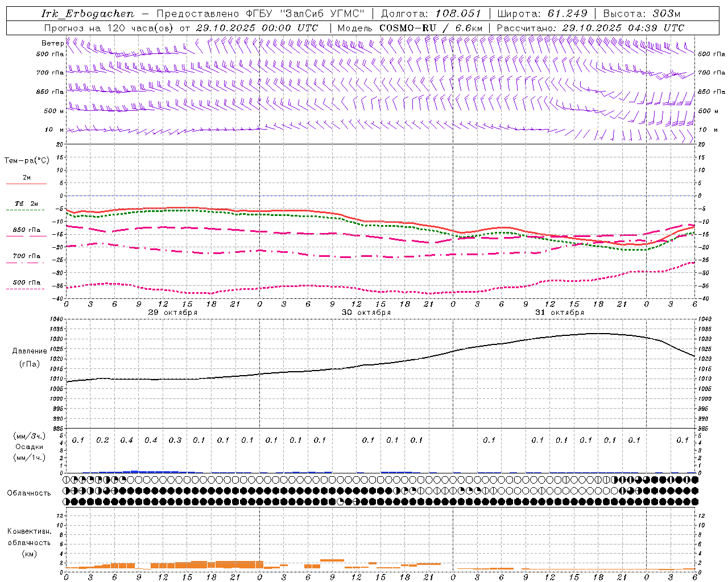Click the Конвективн. panel label
Screen dimensions: 728x582
point(29,531)
